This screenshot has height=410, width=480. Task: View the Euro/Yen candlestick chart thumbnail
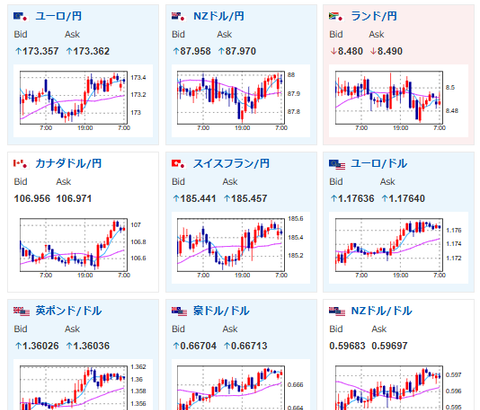(83, 101)
